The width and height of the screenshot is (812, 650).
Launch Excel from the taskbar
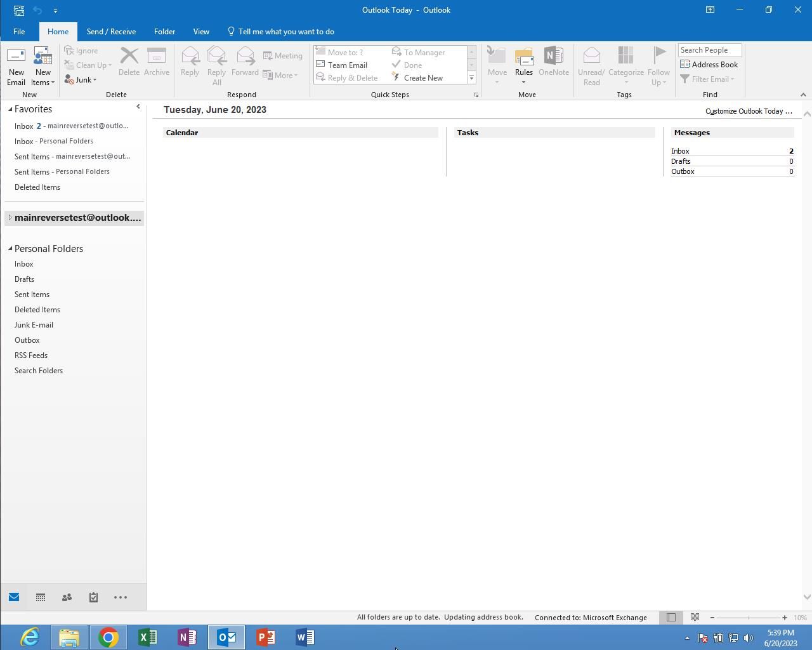147,637
